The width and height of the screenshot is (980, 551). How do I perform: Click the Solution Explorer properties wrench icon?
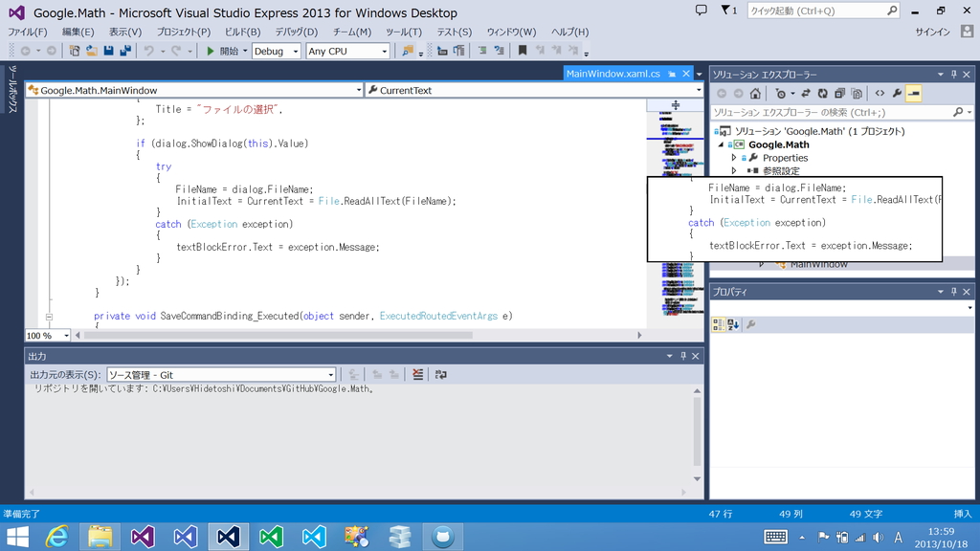[x=897, y=94]
